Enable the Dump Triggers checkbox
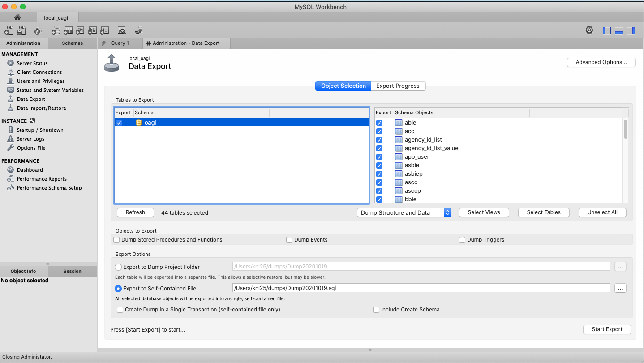Image resolution: width=644 pixels, height=363 pixels. coord(462,240)
